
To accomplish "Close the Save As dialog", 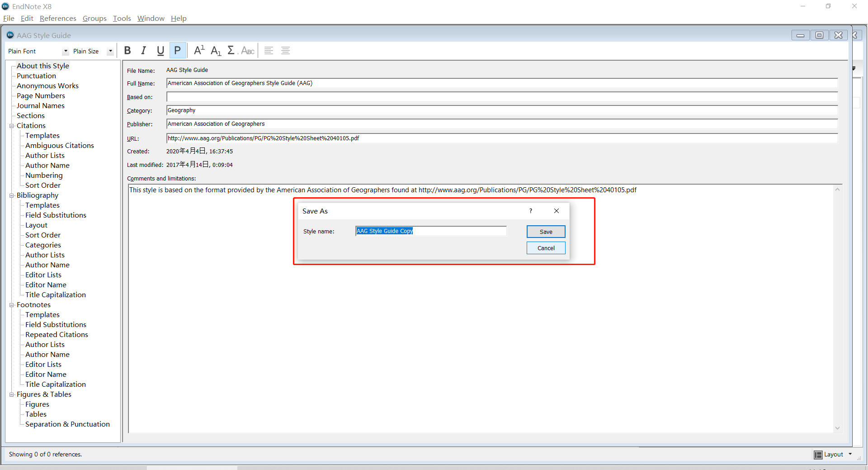I will 557,211.
